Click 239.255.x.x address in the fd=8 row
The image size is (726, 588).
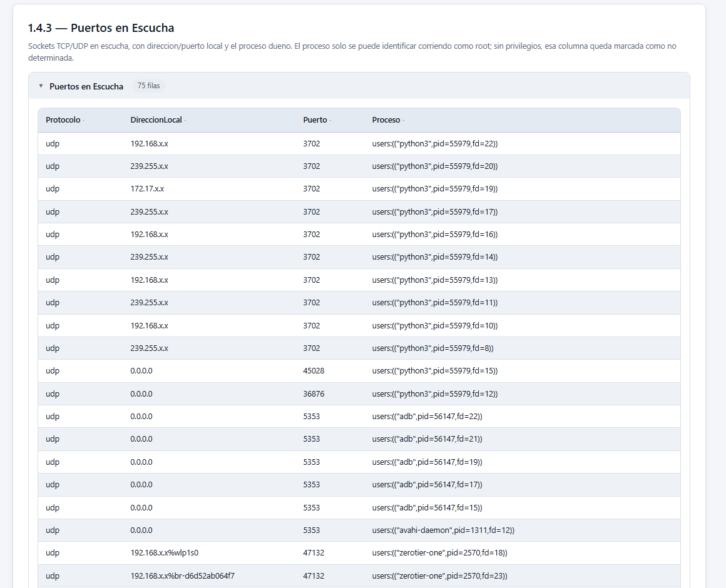coord(149,348)
